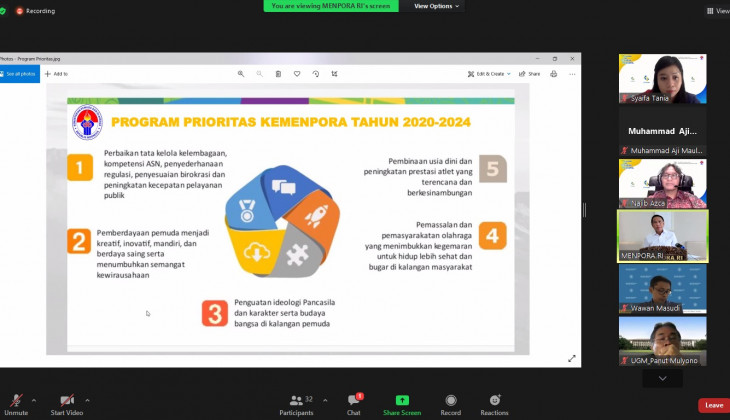This screenshot has width=730, height=420.
Task: Delete the photo with the trash icon
Action: tap(278, 74)
